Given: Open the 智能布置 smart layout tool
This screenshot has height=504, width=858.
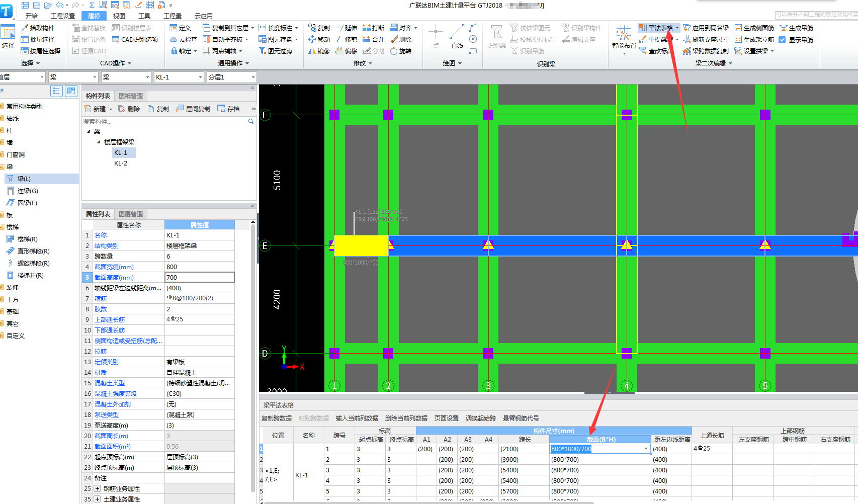Looking at the screenshot, I should pyautogui.click(x=624, y=39).
